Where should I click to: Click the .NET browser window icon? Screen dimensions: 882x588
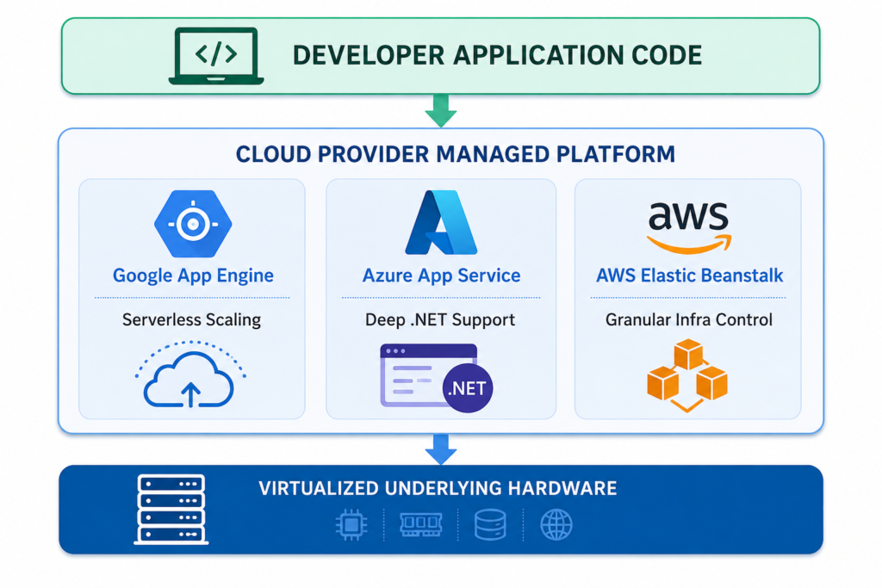pos(437,378)
